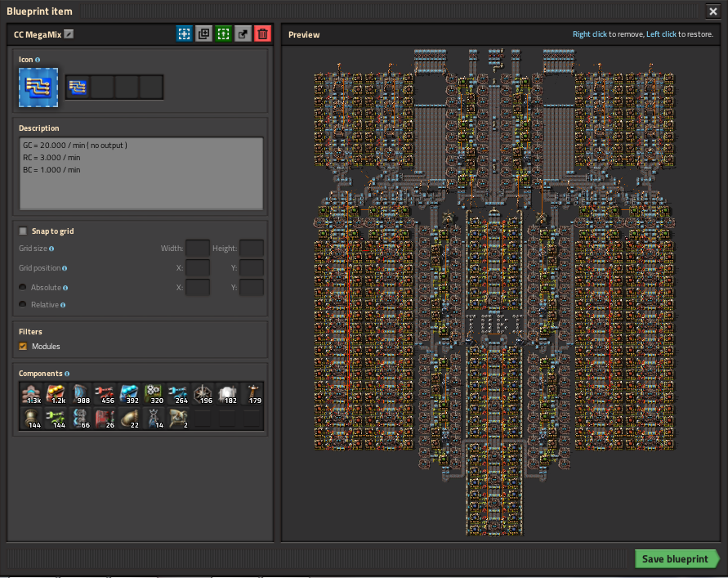Click the duplicate blueprint icon button
The width and height of the screenshot is (728, 578).
click(203, 34)
